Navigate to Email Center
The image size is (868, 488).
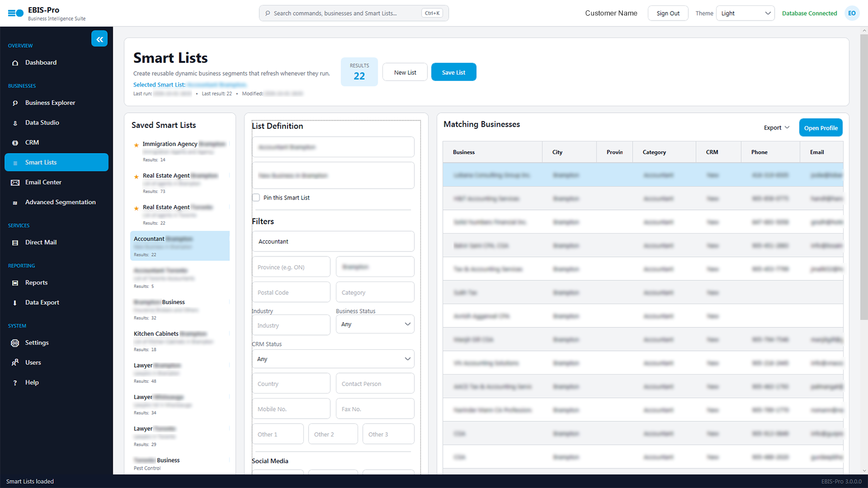click(x=56, y=183)
